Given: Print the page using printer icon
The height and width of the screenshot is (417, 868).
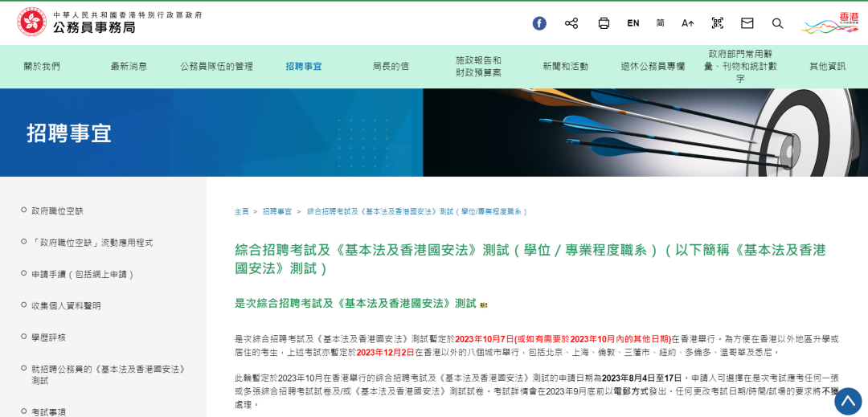Looking at the screenshot, I should [604, 23].
